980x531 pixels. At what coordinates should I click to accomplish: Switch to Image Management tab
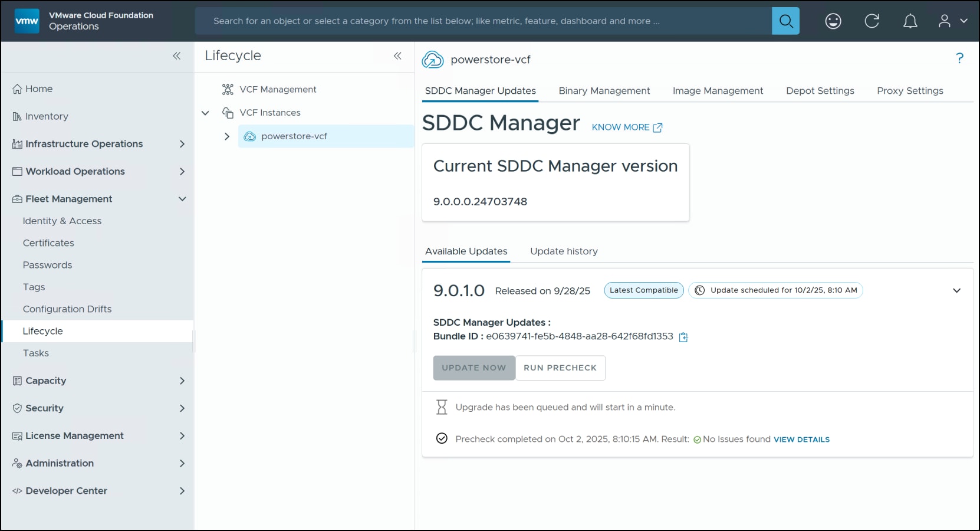718,91
